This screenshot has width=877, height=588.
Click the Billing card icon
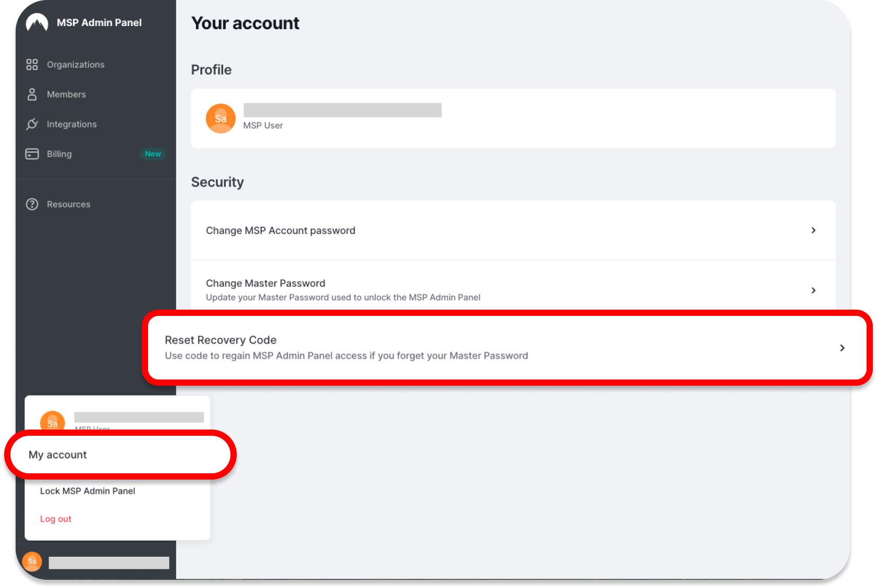[32, 154]
